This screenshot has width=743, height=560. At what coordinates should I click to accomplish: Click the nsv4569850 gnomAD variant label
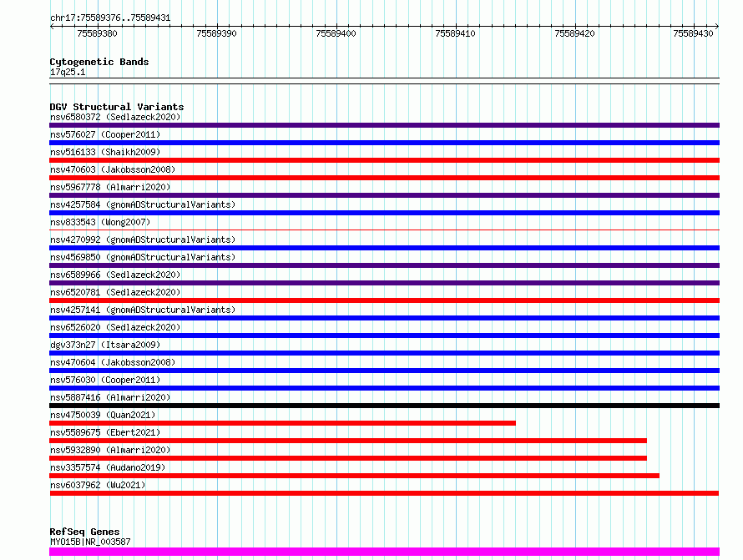143,257
